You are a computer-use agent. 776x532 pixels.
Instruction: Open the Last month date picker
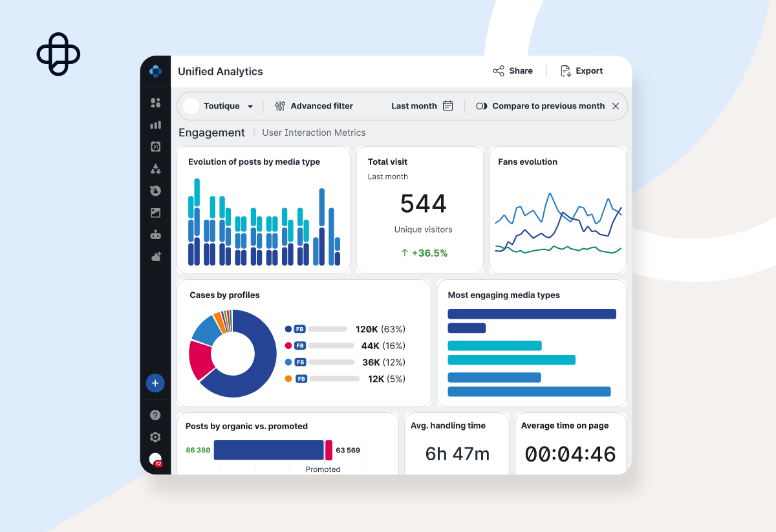point(422,106)
